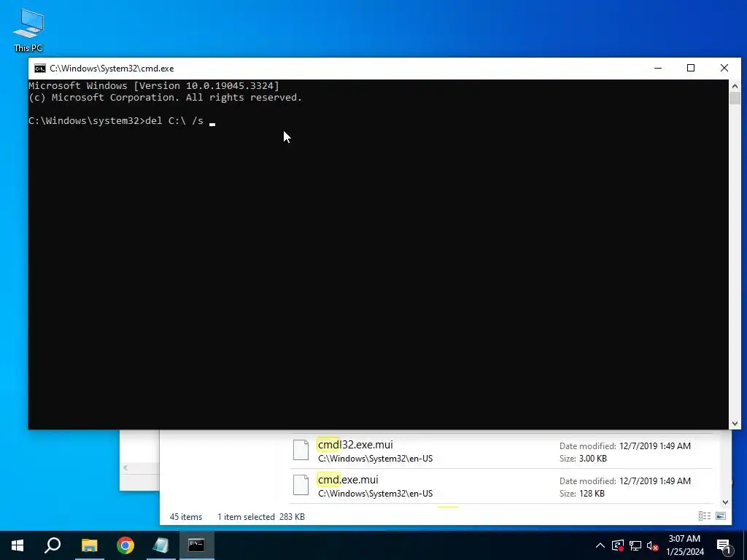This screenshot has height=560, width=747.
Task: Open network status tray icon
Action: [635, 545]
